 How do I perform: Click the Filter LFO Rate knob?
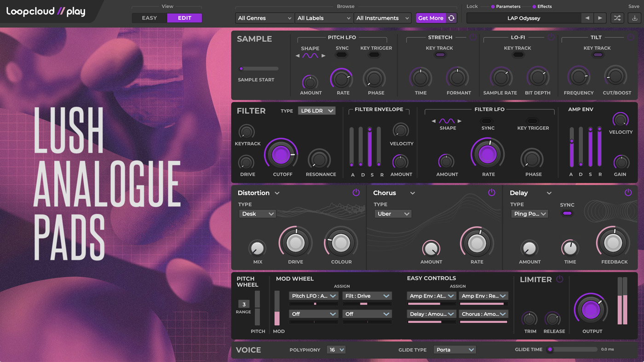pyautogui.click(x=488, y=154)
